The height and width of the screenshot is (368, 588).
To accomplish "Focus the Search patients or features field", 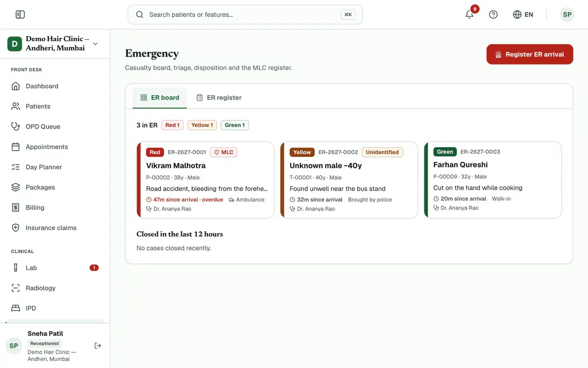I will point(245,15).
